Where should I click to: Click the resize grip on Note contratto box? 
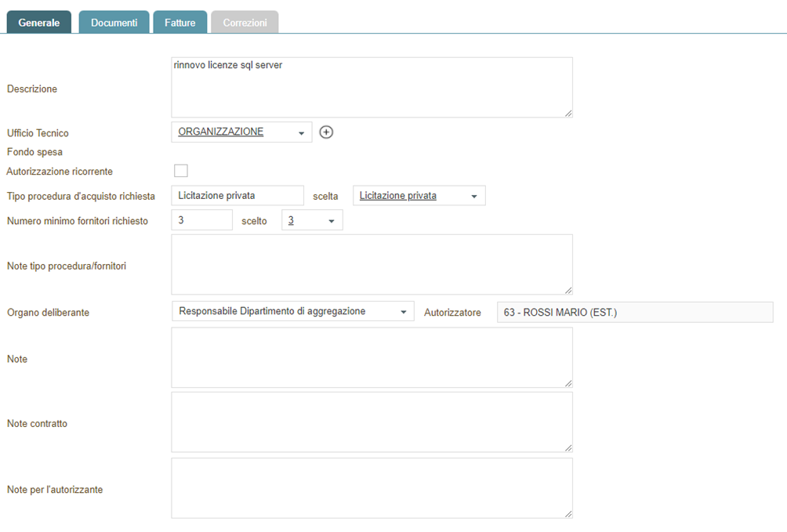point(568,448)
